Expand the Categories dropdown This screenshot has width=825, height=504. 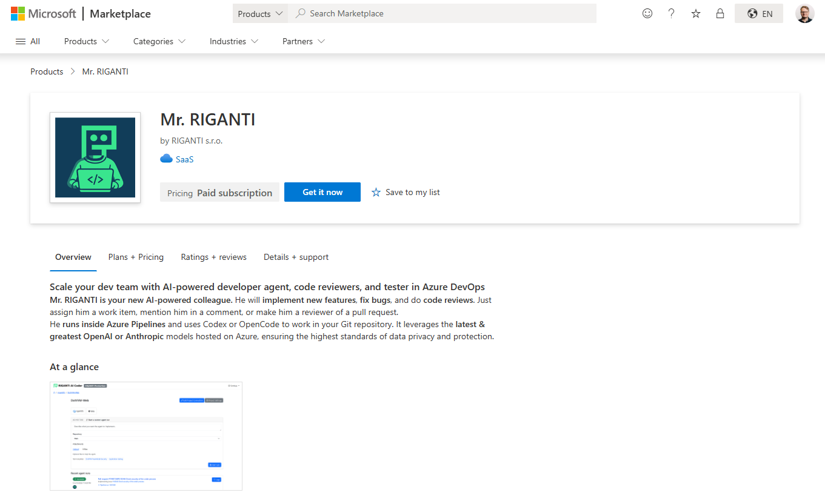[158, 41]
